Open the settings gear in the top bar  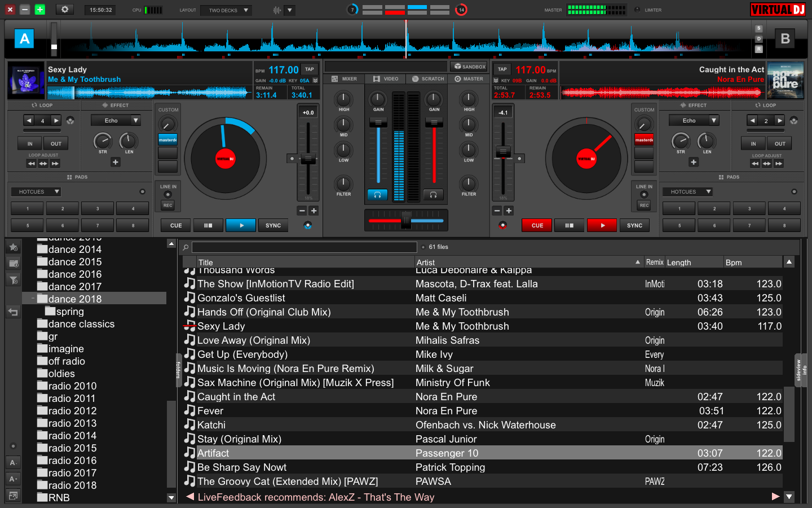tap(65, 10)
